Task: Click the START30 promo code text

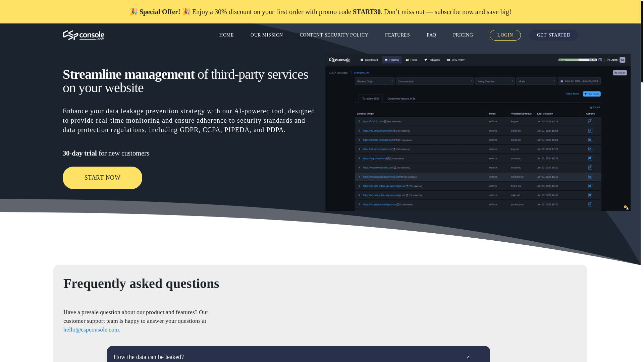Action: click(x=367, y=12)
